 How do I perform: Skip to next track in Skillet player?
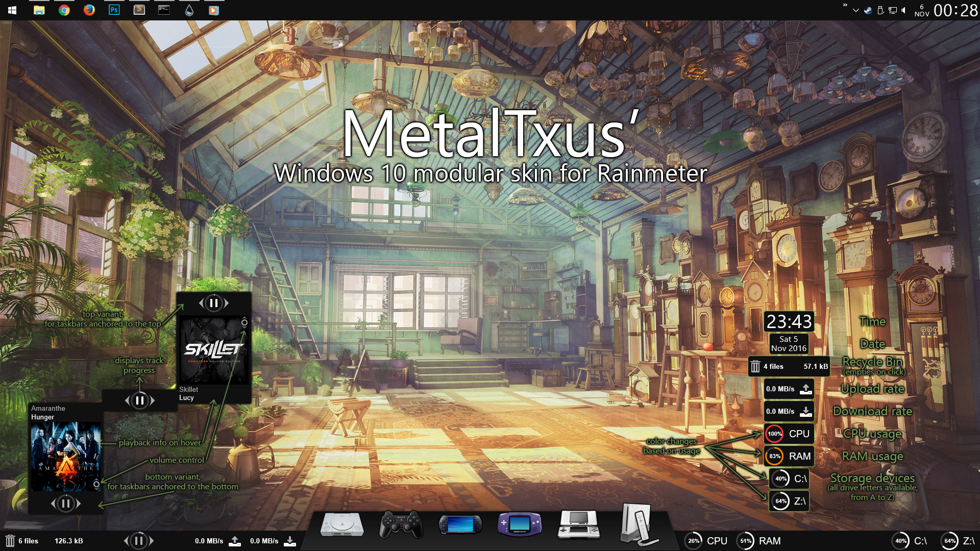tap(226, 303)
